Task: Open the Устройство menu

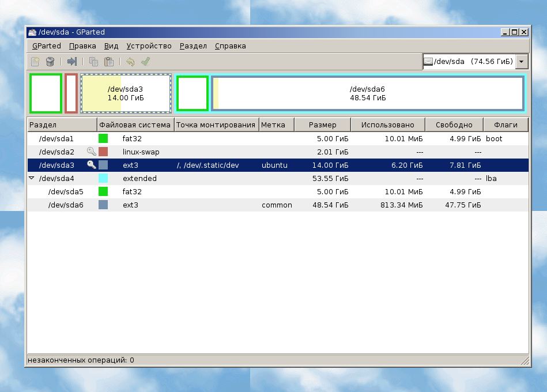Action: click(149, 46)
